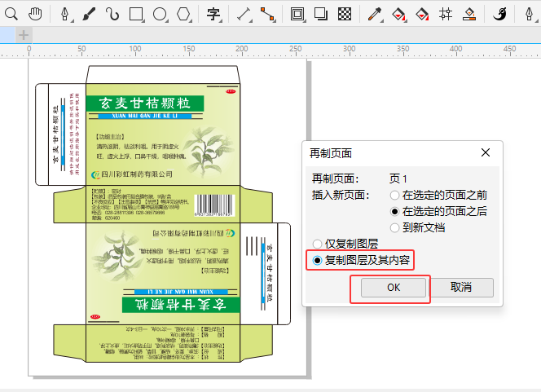The image size is (541, 392).
Task: Select the fill bucket tool beside the mesh icon
Action: coord(422,14)
